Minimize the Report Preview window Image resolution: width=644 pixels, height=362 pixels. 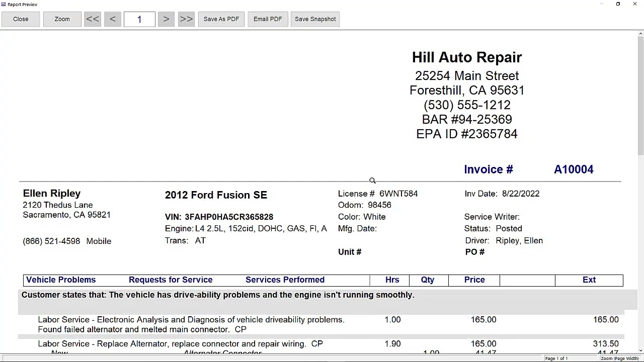(601, 4)
